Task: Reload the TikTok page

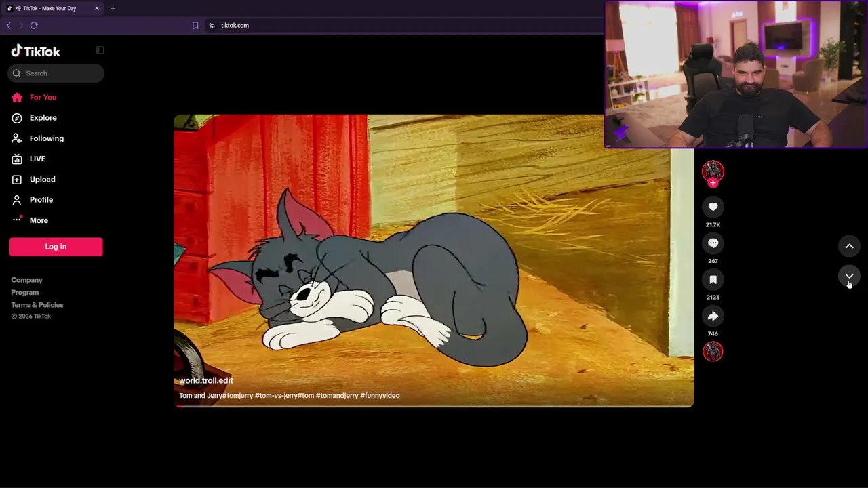Action: point(34,26)
